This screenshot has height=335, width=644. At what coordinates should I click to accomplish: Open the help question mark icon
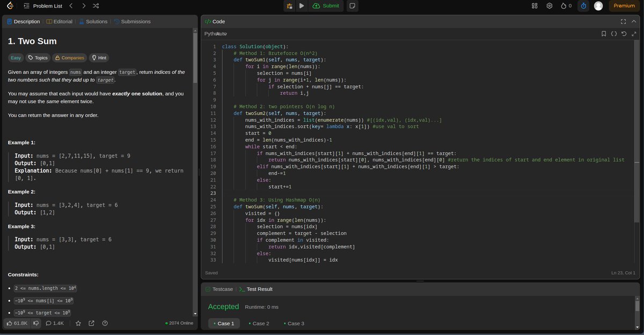[x=105, y=323]
